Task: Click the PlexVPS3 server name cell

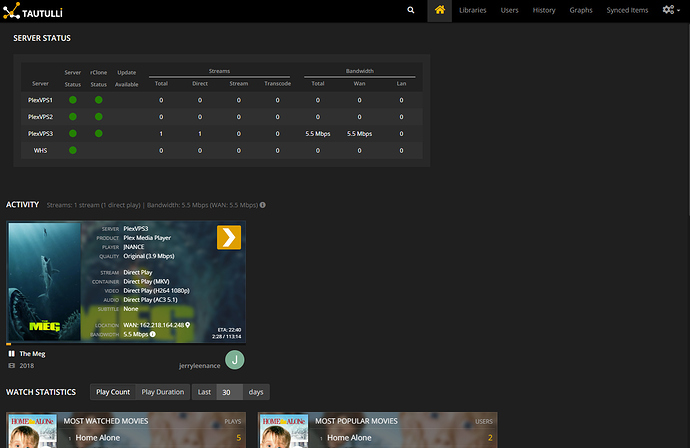Action: click(40, 133)
